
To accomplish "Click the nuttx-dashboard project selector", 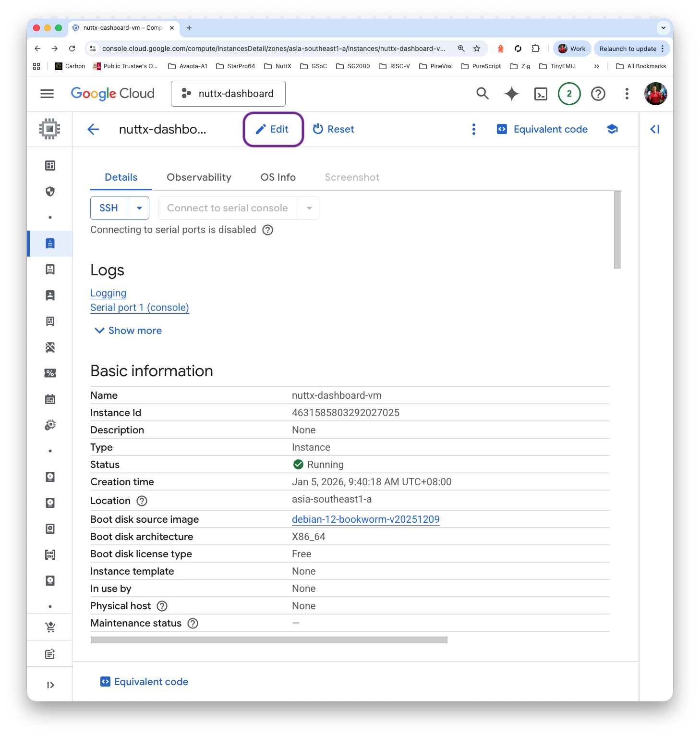I will pyautogui.click(x=228, y=93).
